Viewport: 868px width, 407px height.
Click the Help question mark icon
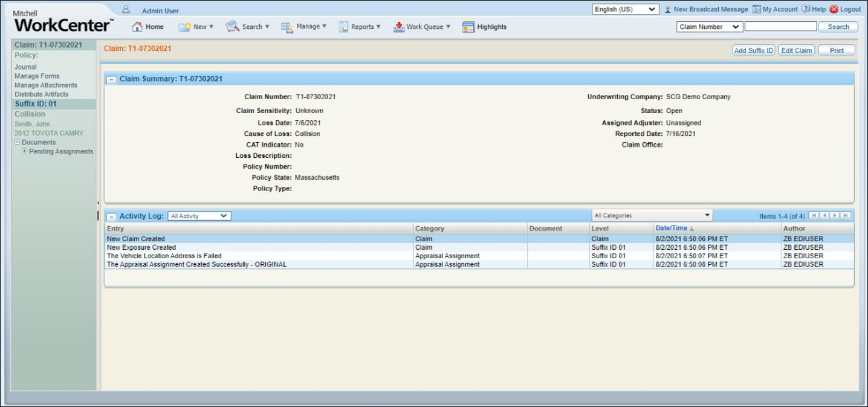806,10
